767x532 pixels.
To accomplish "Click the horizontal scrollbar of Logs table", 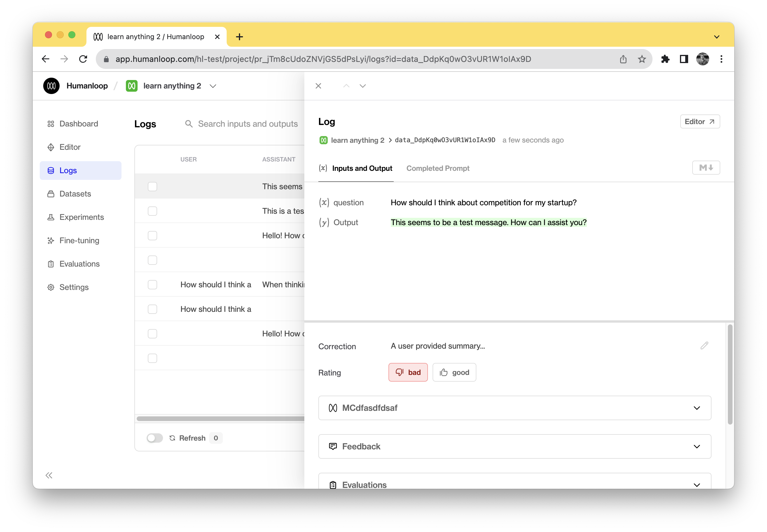I will [x=220, y=418].
